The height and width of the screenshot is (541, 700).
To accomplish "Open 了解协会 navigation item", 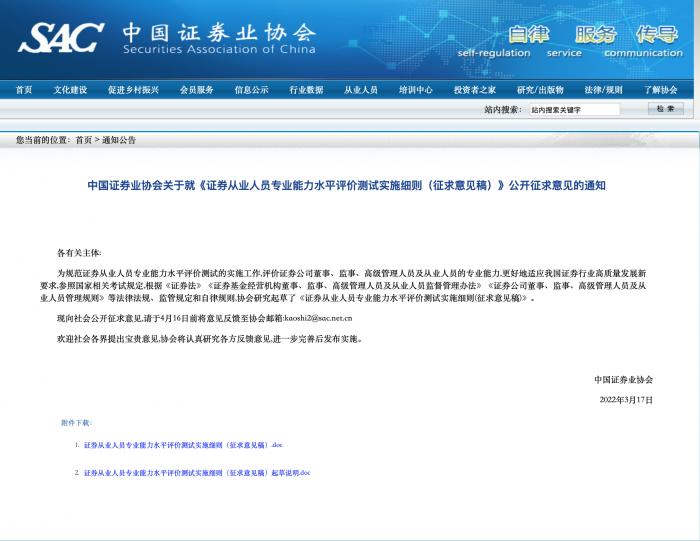I will (661, 90).
